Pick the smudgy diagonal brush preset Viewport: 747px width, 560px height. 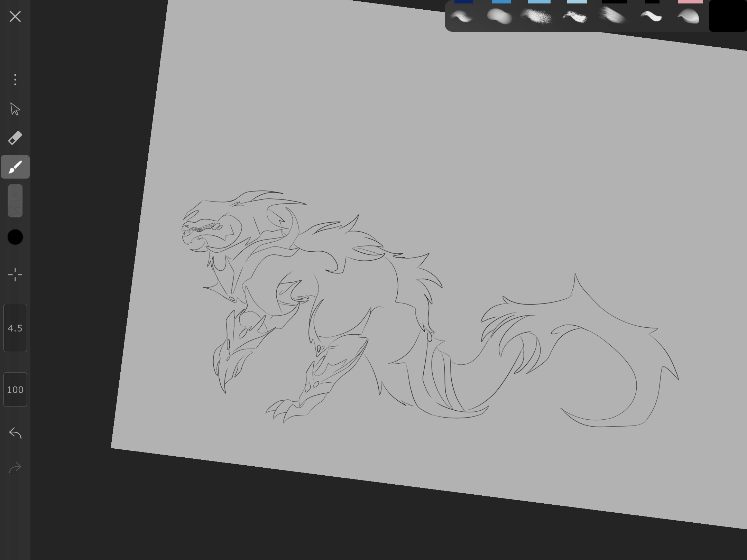[612, 16]
